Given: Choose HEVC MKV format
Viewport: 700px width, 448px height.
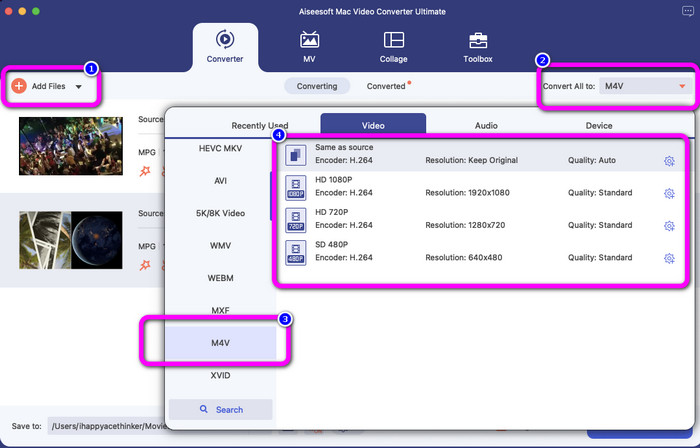Looking at the screenshot, I should point(221,148).
